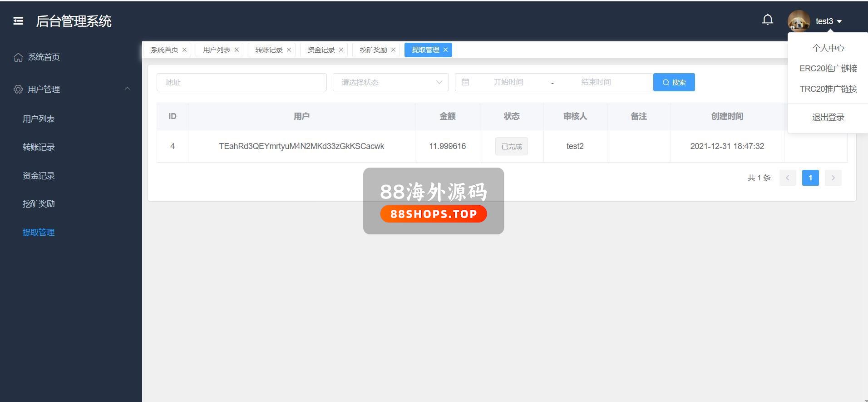Close the 用户列表 tab
This screenshot has height=402, width=868.
(237, 50)
